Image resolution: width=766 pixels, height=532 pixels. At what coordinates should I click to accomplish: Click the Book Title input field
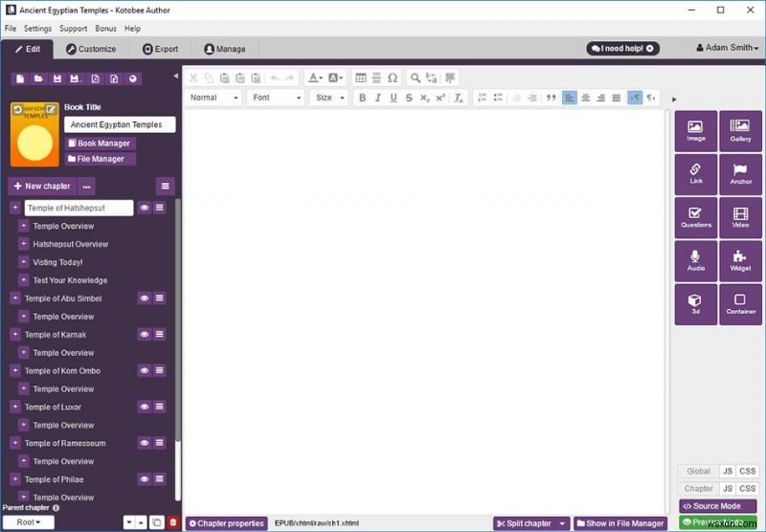point(120,124)
